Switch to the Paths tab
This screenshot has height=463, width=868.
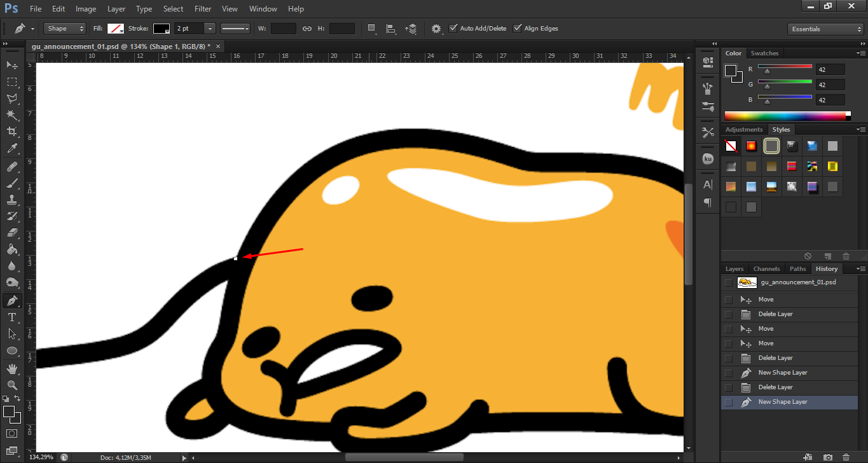tap(797, 269)
